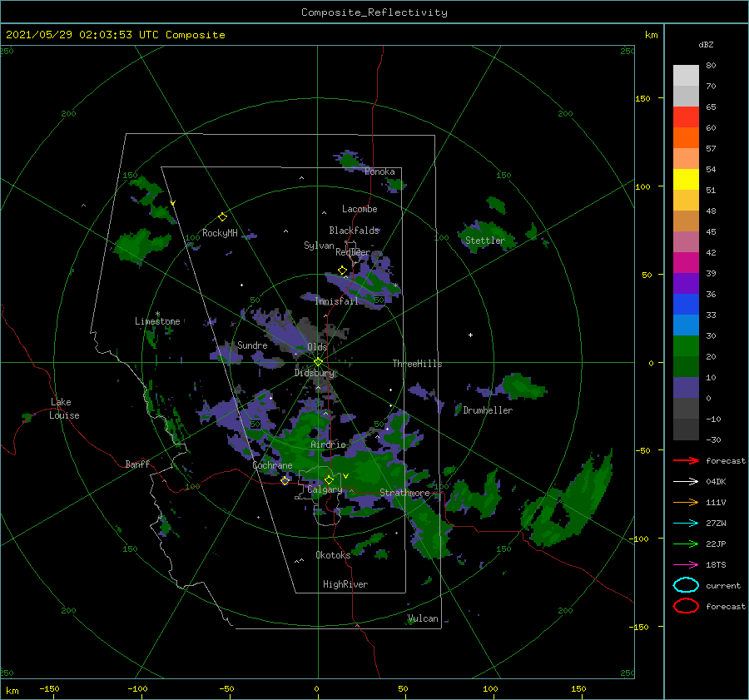Click the 04DK legend text

[x=716, y=482]
